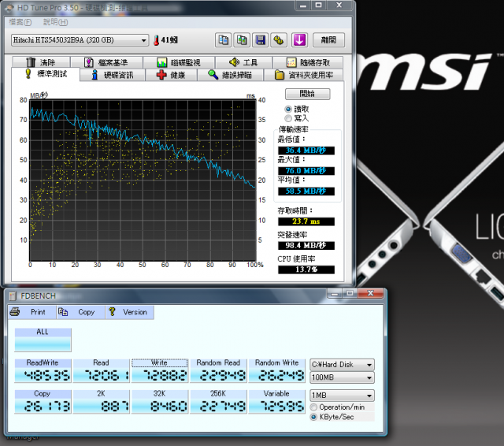Open the 資料夾使用率 (folder usage) tab

pyautogui.click(x=303, y=75)
